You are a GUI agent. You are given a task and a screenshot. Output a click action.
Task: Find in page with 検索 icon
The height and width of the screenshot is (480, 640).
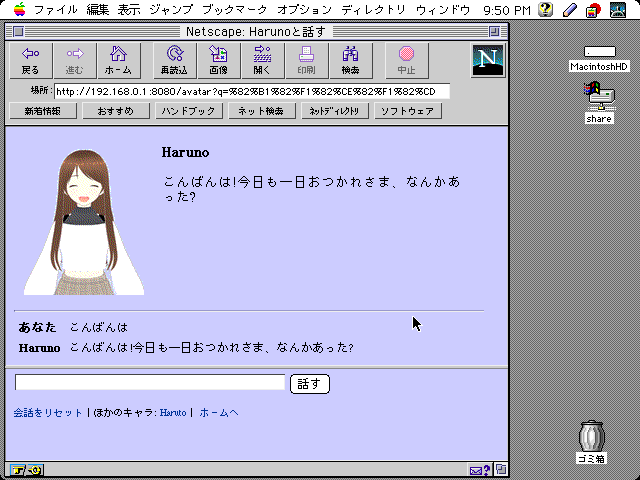click(x=351, y=60)
